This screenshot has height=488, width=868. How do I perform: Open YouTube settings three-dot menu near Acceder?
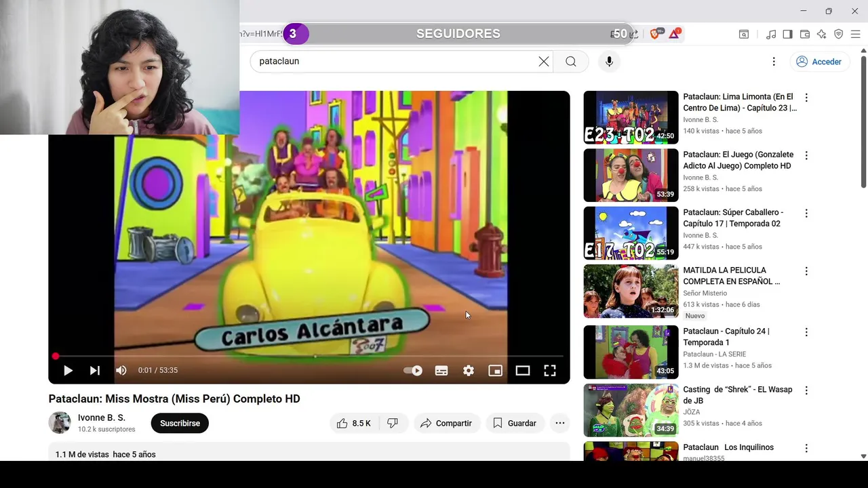[774, 62]
